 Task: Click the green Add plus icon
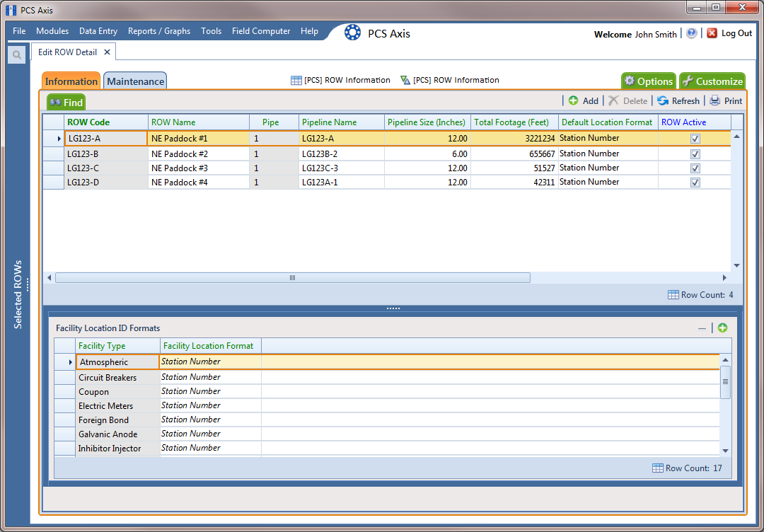(x=573, y=100)
